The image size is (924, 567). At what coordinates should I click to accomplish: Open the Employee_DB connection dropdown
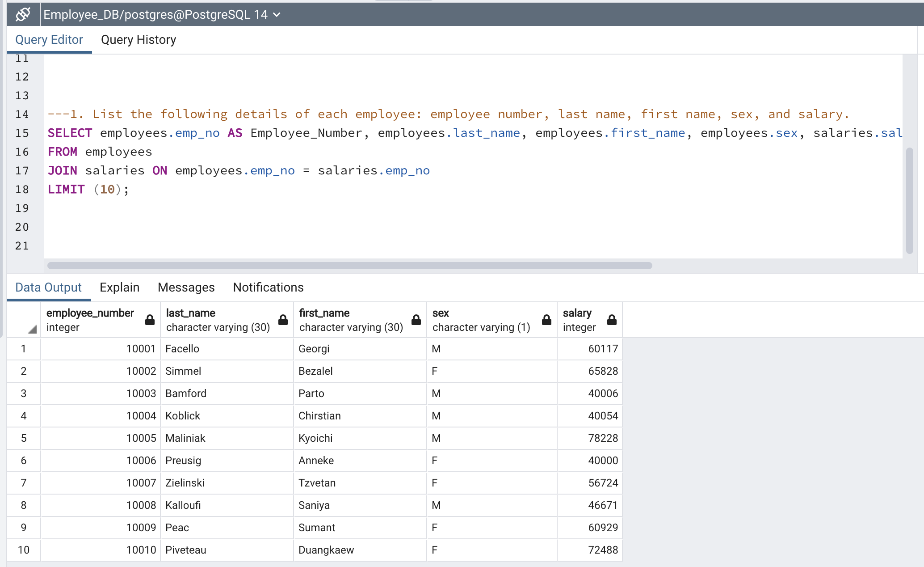277,14
